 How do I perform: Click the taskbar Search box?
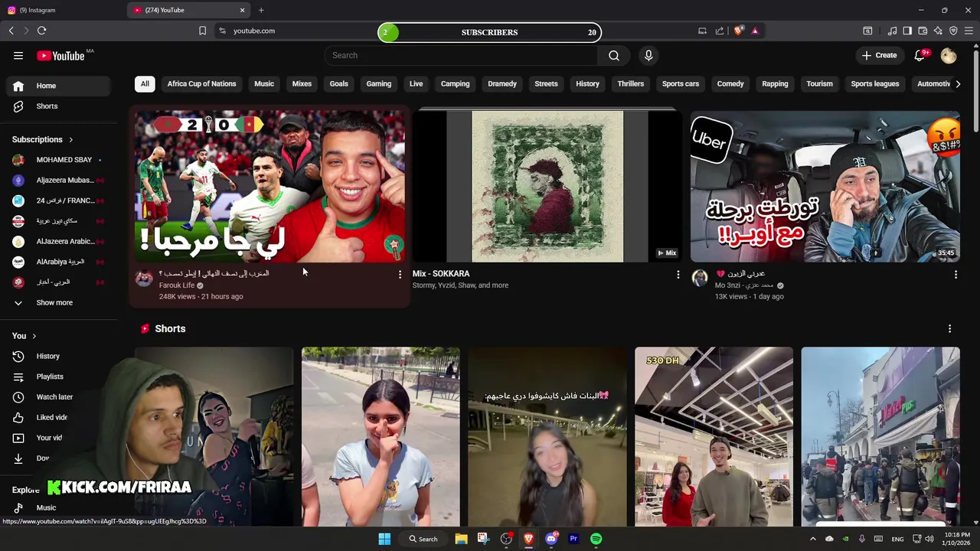pyautogui.click(x=423, y=539)
